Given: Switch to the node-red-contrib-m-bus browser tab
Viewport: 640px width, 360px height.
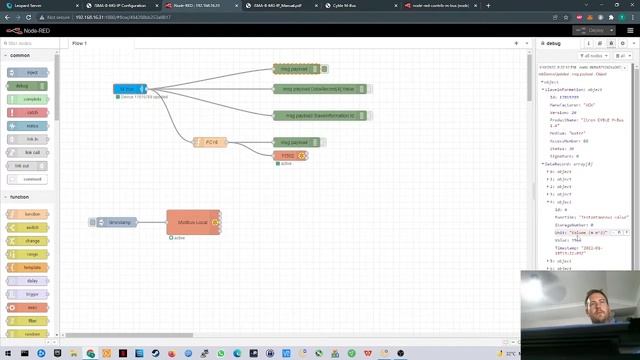Looking at the screenshot, I should click(440, 6).
